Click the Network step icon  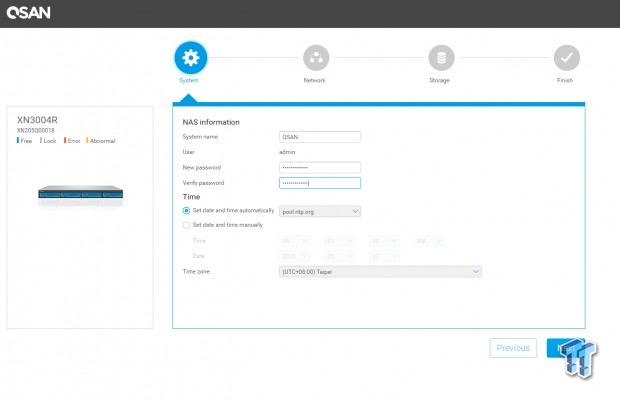(x=315, y=57)
